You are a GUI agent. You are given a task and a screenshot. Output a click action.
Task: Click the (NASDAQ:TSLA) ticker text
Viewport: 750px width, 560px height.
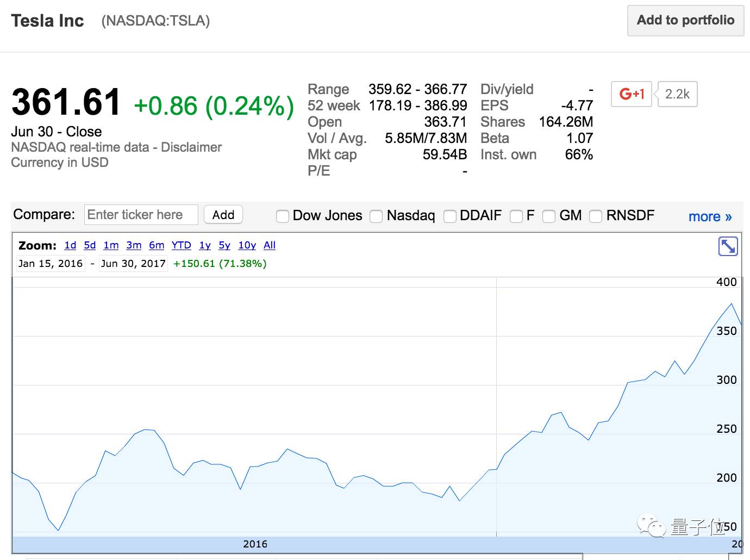tap(155, 21)
